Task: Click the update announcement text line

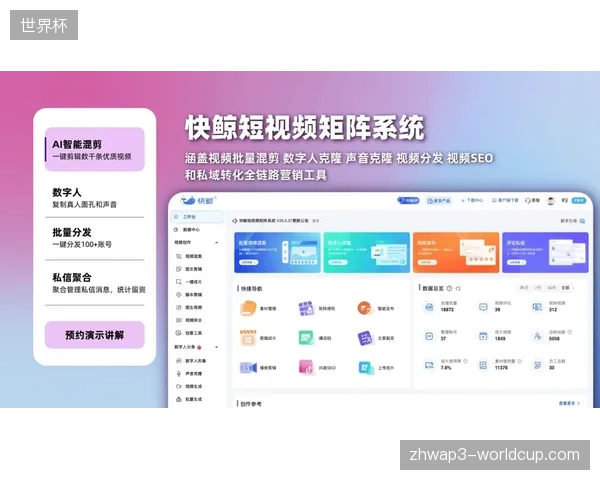Action: (x=276, y=221)
